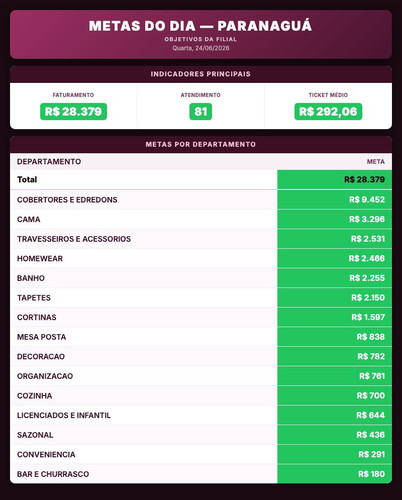This screenshot has width=402, height=500.
Task: Select the Meta column header
Action: click(x=376, y=162)
